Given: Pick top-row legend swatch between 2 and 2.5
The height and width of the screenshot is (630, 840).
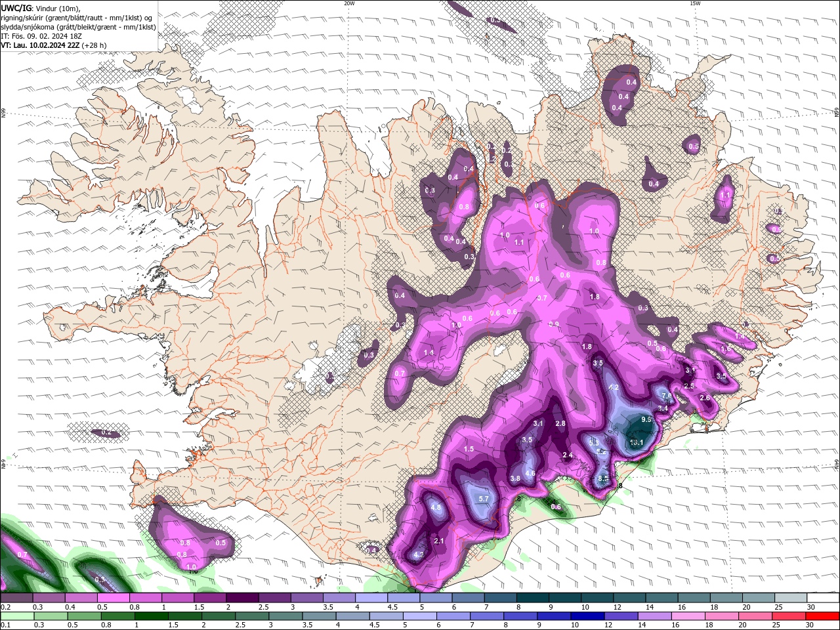Looking at the screenshot, I should [x=241, y=598].
